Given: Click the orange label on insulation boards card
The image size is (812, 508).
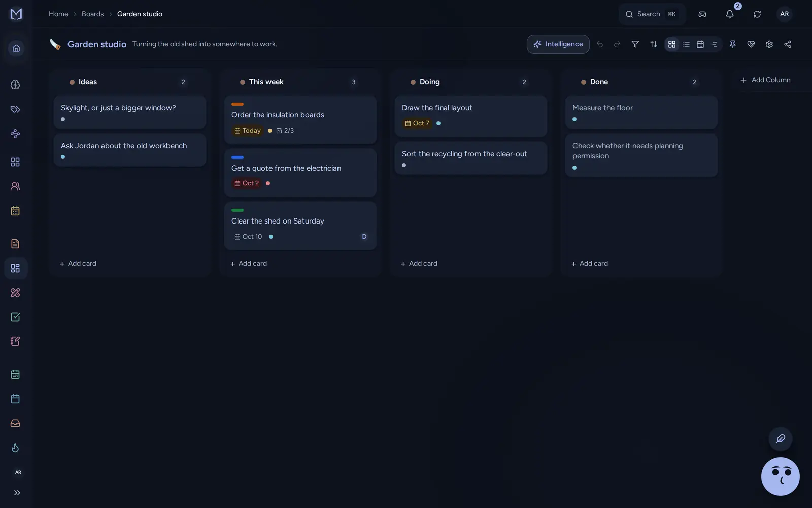Looking at the screenshot, I should 238,104.
